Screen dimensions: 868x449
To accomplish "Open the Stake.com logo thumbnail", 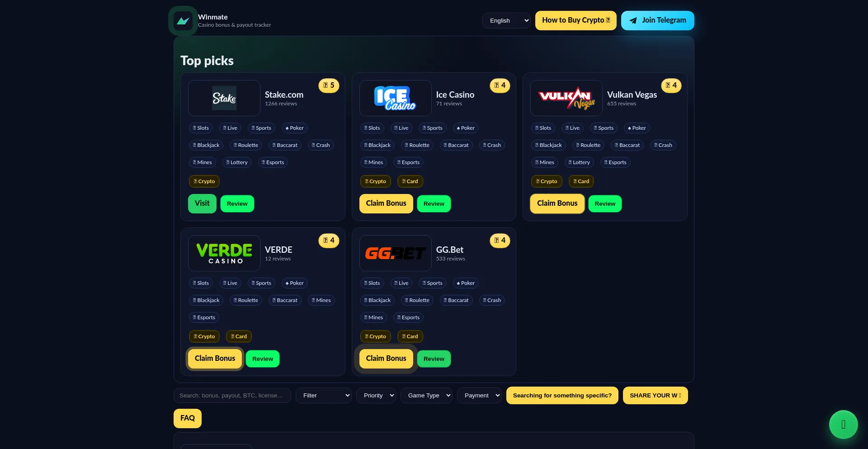I will click(224, 98).
